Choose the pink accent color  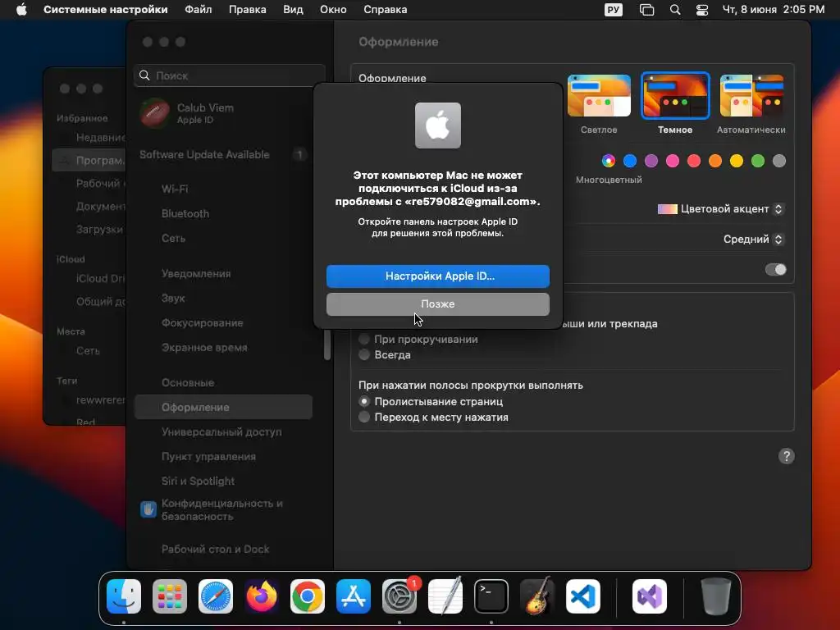pyautogui.click(x=673, y=161)
